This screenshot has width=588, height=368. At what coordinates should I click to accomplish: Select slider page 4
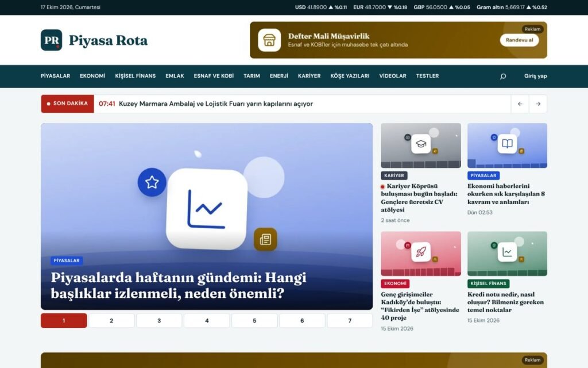207,321
